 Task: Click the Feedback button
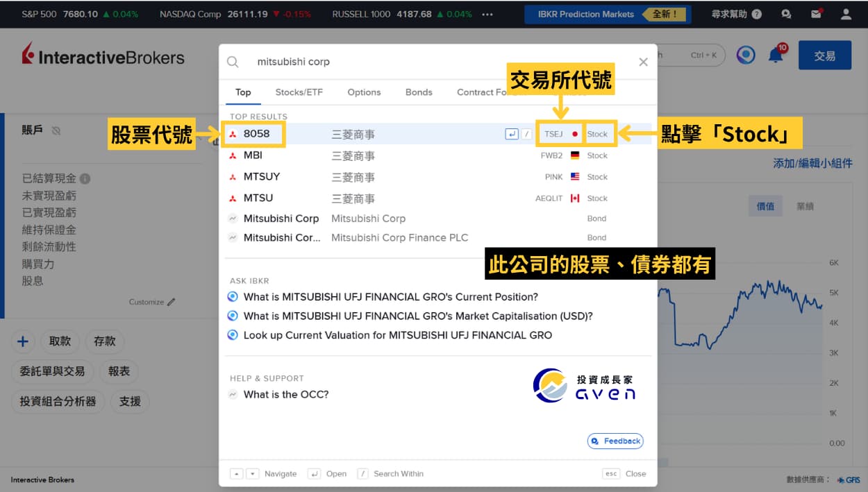615,441
